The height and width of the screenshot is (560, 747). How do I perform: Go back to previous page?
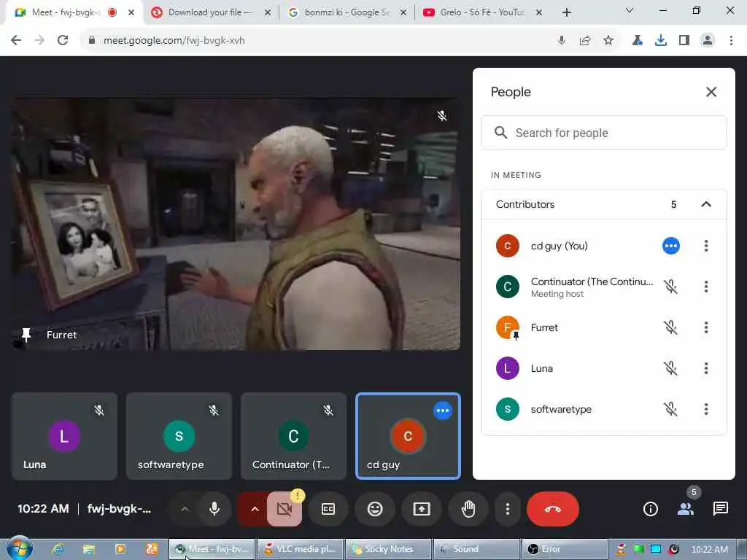pyautogui.click(x=16, y=41)
